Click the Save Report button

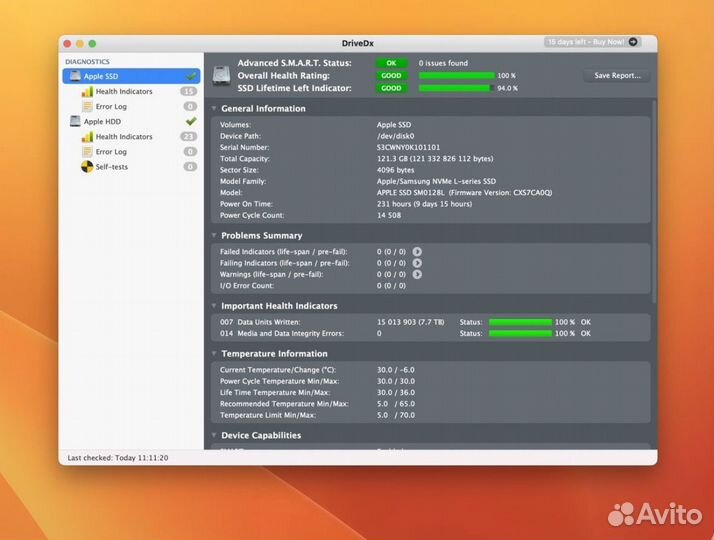(617, 76)
